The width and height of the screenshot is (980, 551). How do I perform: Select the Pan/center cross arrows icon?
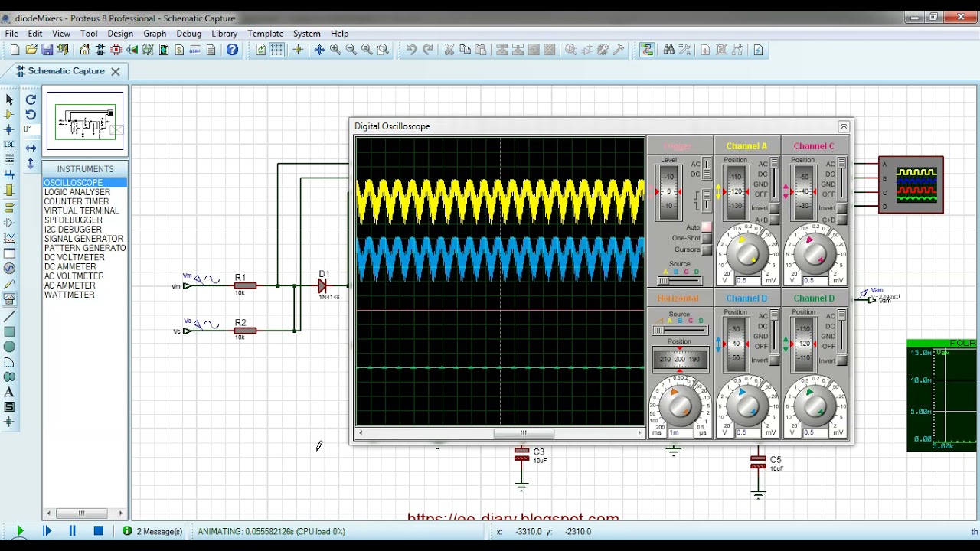click(x=319, y=50)
